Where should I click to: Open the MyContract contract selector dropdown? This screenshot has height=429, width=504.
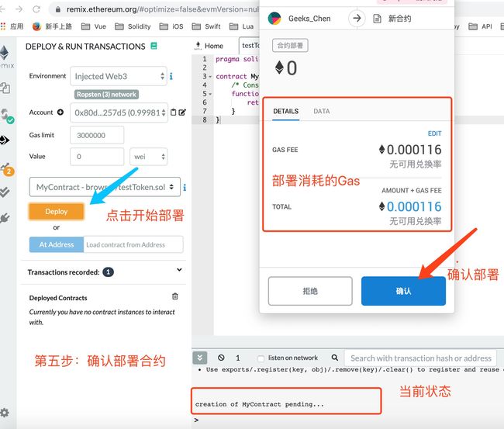[x=105, y=187]
